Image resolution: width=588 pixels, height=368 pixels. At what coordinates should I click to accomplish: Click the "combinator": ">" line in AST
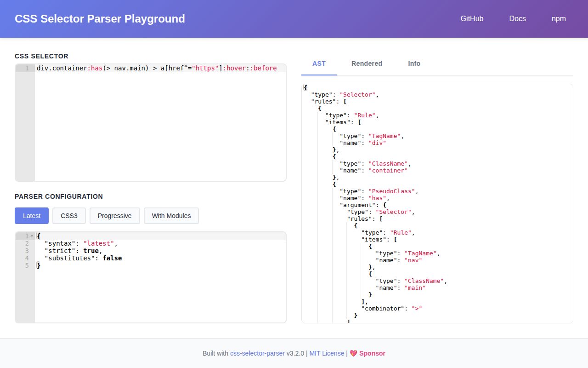tap(391, 309)
